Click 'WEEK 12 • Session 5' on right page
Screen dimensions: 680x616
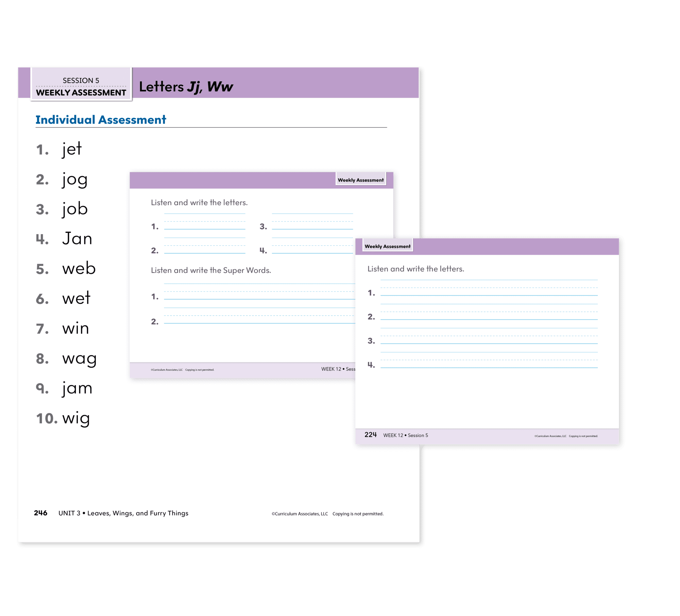point(406,435)
